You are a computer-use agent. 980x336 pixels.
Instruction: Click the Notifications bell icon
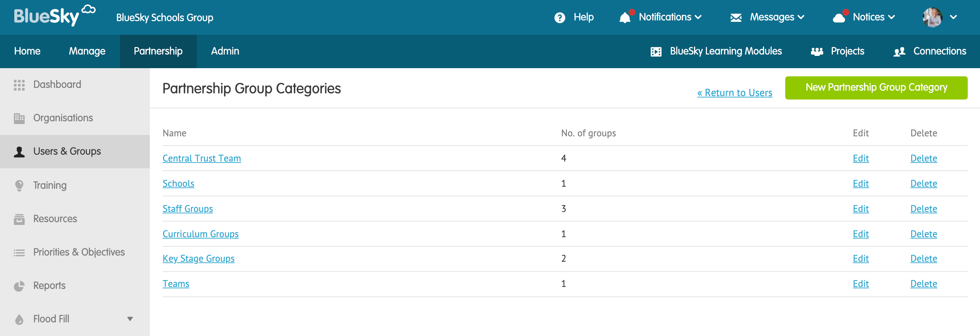[x=625, y=17]
